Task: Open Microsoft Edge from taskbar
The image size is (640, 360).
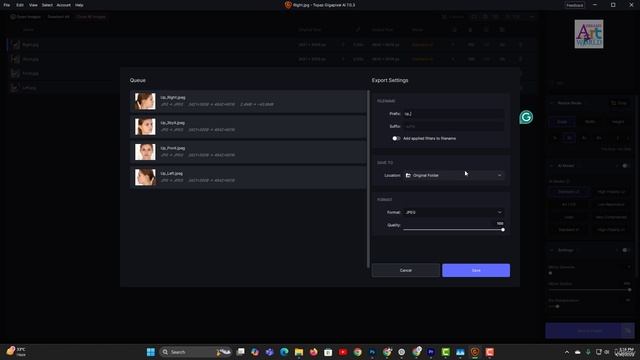Action: coord(284,352)
